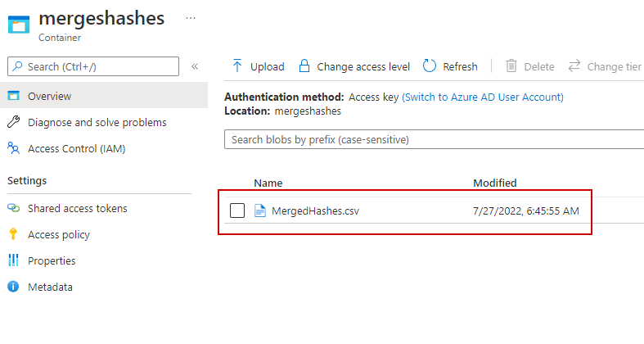Viewport: 644px width, 344px height.
Task: Click the Properties bars icon
Action: [x=13, y=261]
